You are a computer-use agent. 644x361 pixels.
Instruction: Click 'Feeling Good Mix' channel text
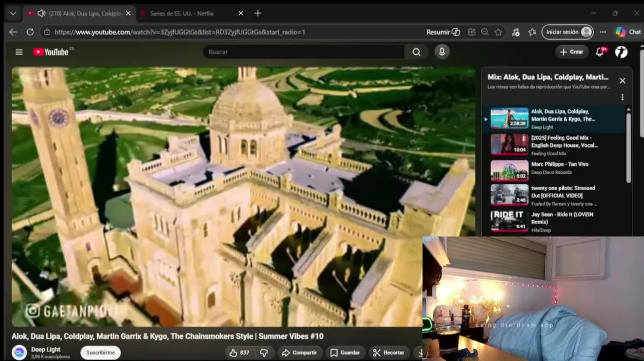549,153
